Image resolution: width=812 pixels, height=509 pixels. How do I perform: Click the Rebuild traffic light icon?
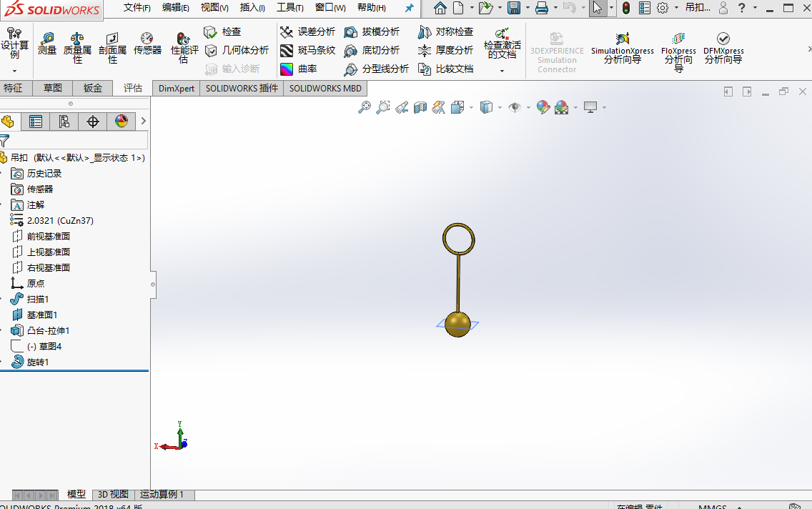626,8
